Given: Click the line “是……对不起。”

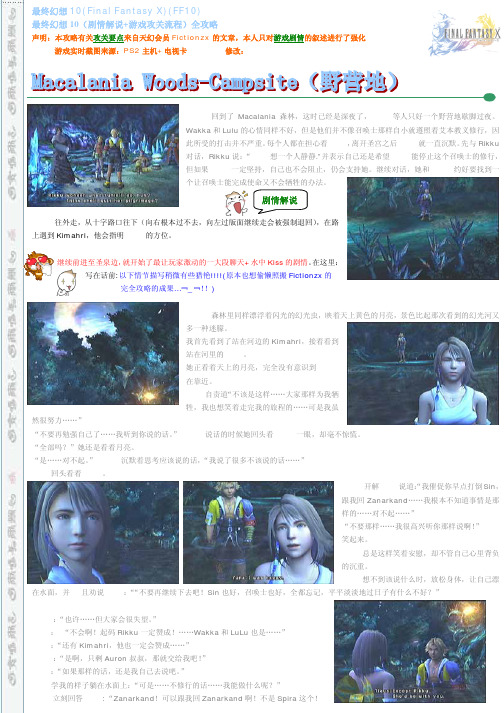Looking at the screenshot, I should pyautogui.click(x=63, y=460).
